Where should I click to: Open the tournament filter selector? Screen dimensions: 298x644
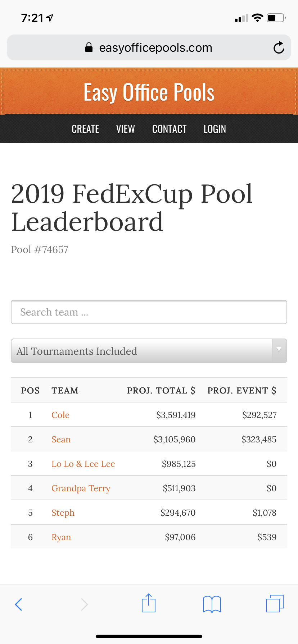point(108,351)
